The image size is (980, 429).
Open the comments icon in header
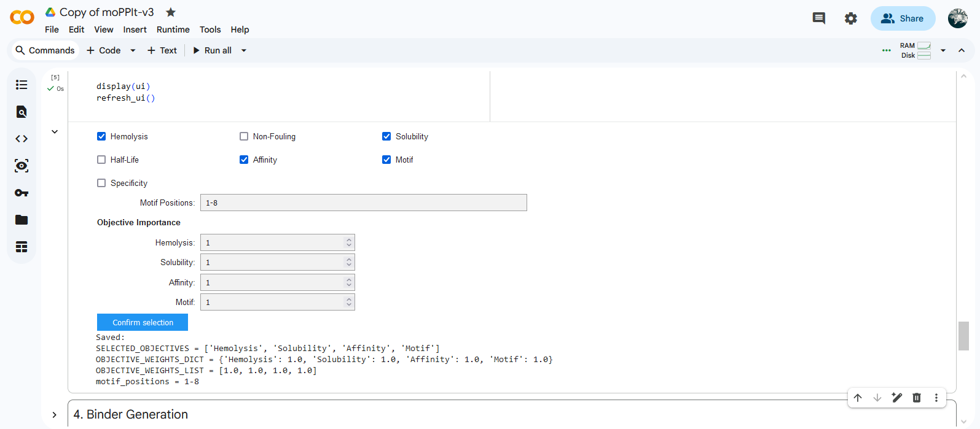(818, 18)
